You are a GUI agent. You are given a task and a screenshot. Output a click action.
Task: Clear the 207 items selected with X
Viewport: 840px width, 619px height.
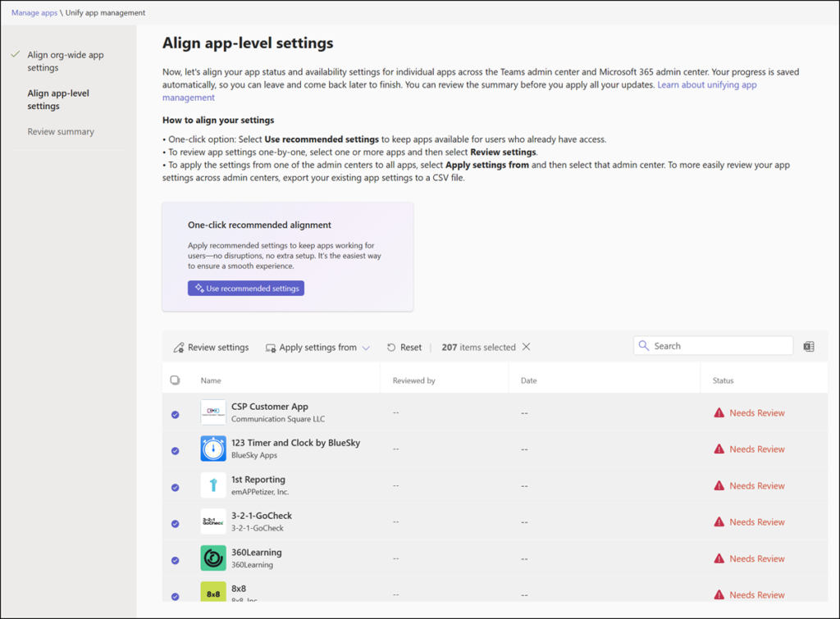(527, 347)
